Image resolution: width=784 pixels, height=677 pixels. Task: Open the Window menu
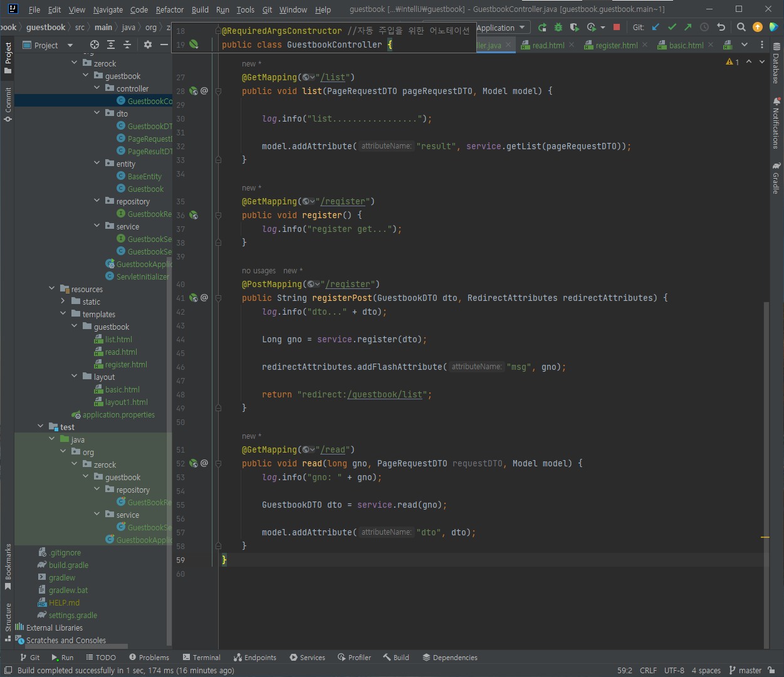click(x=293, y=9)
